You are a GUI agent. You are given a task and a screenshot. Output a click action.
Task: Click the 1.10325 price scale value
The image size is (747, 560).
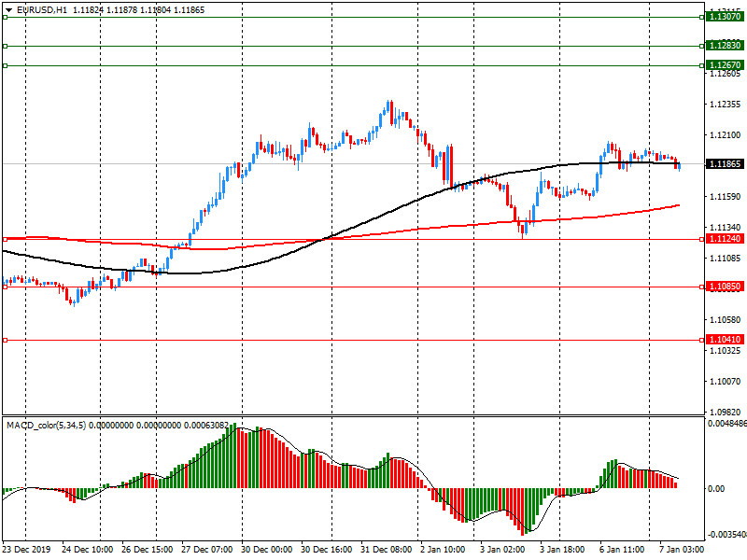click(726, 351)
